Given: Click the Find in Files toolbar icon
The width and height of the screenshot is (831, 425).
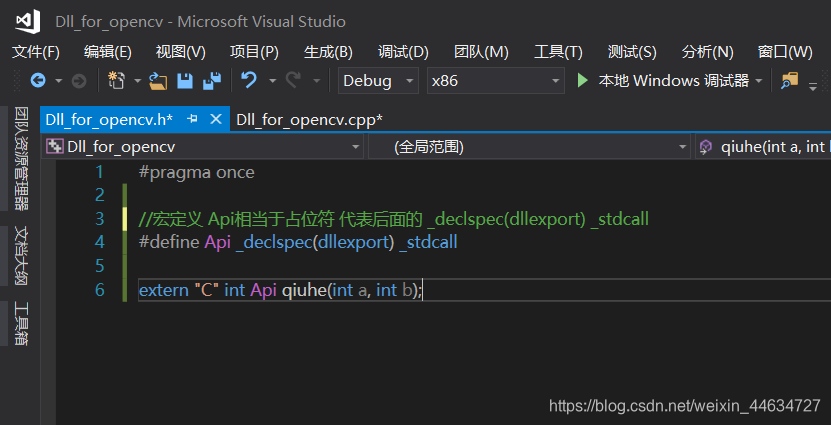Looking at the screenshot, I should (x=790, y=81).
